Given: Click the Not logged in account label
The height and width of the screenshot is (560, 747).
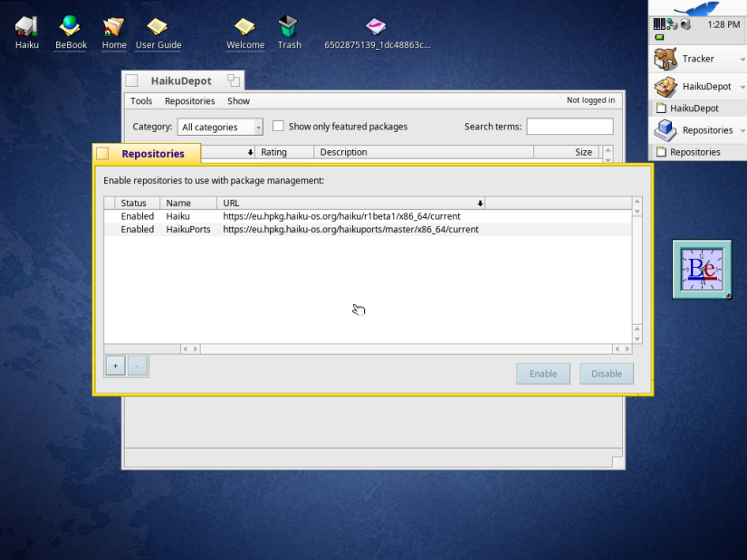Looking at the screenshot, I should pyautogui.click(x=590, y=100).
